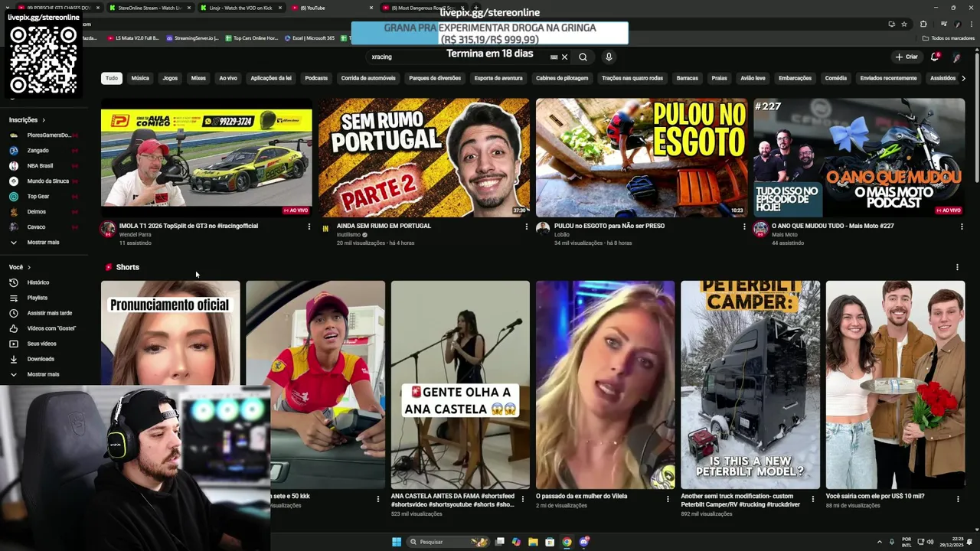
Task: Open options for Peterbilt Camper short
Action: coord(813,498)
